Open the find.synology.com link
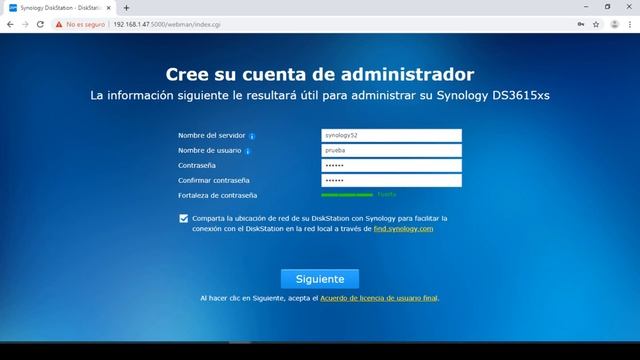 403,229
